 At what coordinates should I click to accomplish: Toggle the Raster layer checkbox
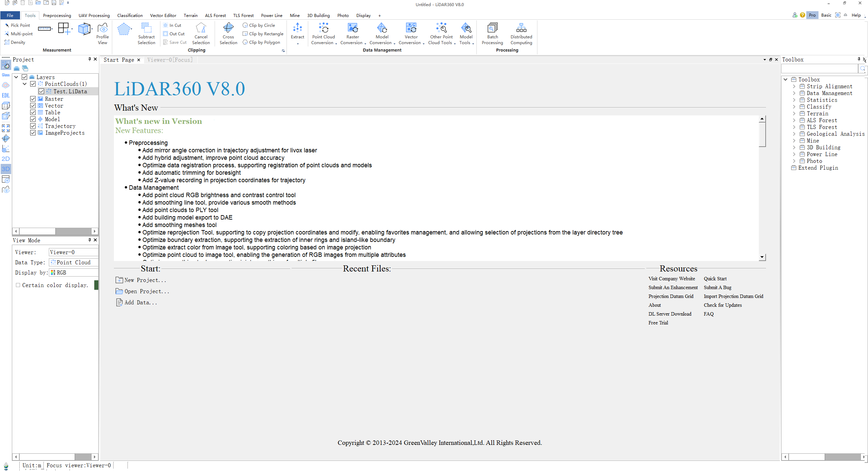(x=33, y=99)
